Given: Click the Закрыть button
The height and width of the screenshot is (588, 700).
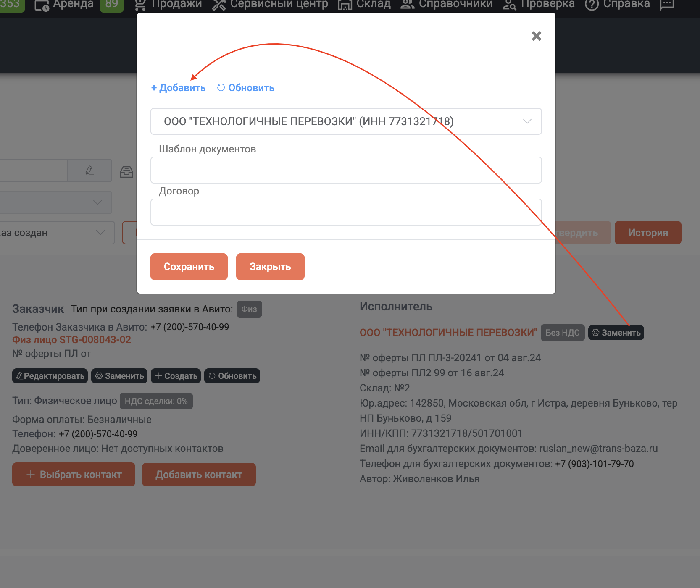Looking at the screenshot, I should (270, 267).
